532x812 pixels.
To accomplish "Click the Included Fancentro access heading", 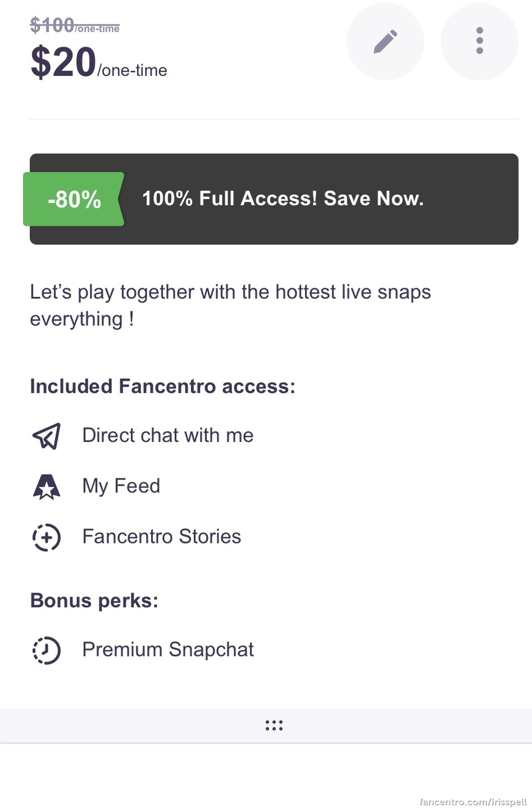I will click(x=163, y=387).
